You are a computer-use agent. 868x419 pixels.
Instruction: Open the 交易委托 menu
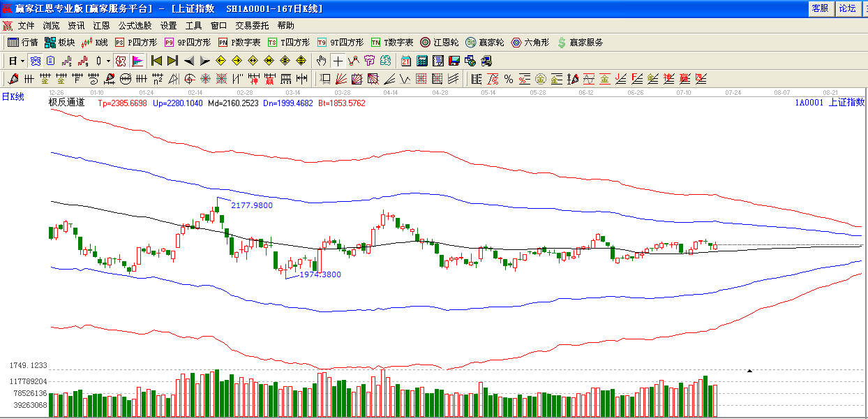click(252, 25)
